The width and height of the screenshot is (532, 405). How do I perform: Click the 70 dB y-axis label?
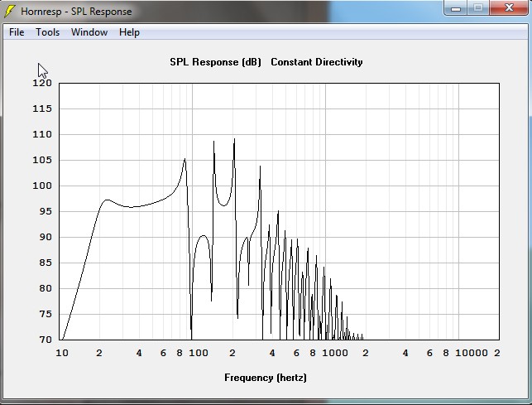click(x=46, y=340)
